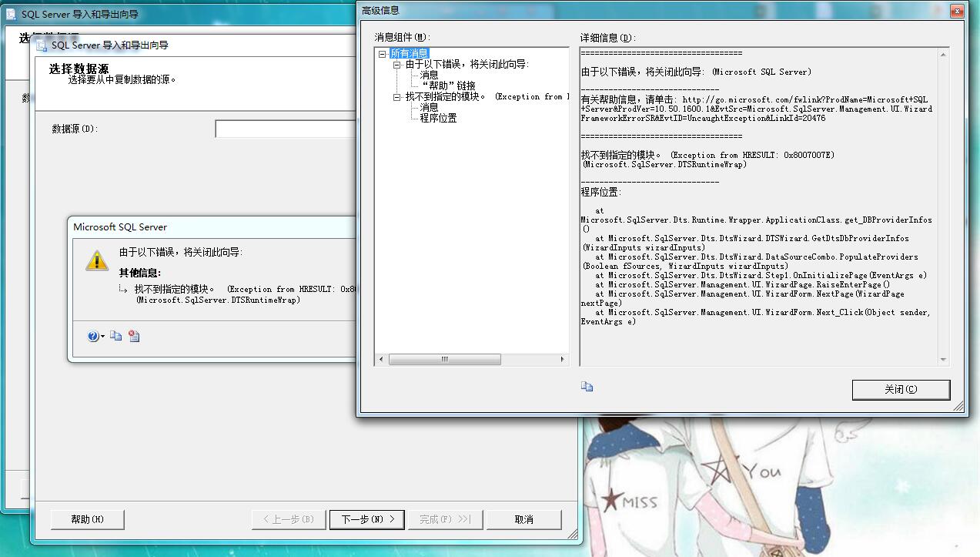Select 消息 under the 找不到指定的模块 node

click(429, 108)
